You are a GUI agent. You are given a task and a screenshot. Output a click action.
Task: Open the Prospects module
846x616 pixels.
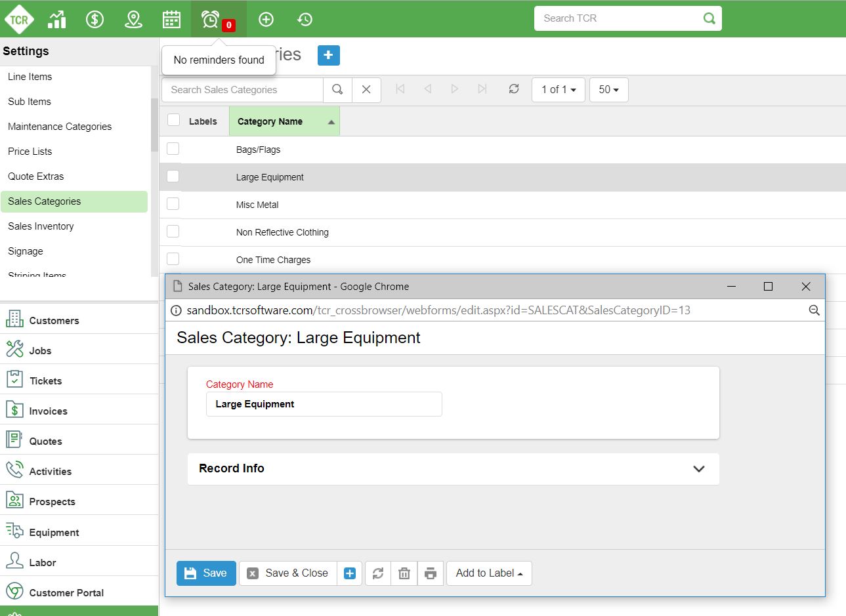(79, 501)
